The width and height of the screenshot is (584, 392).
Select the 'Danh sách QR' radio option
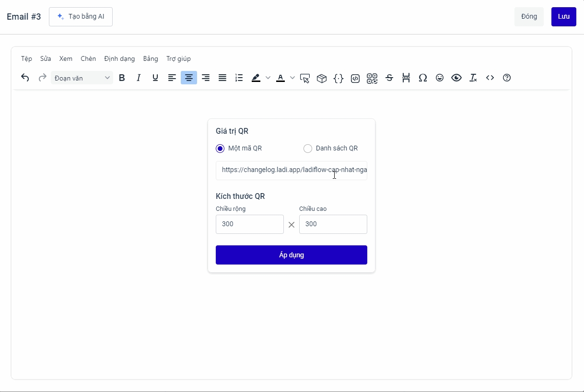click(308, 149)
